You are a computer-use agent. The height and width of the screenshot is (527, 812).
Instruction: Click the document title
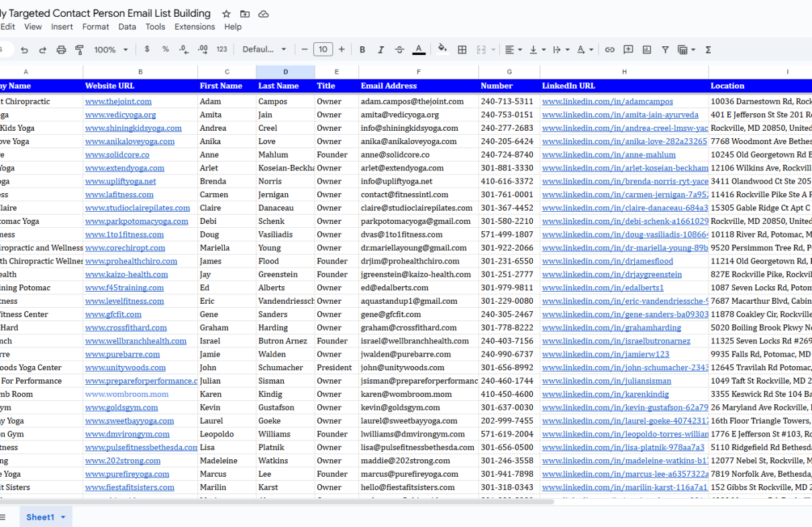105,13
